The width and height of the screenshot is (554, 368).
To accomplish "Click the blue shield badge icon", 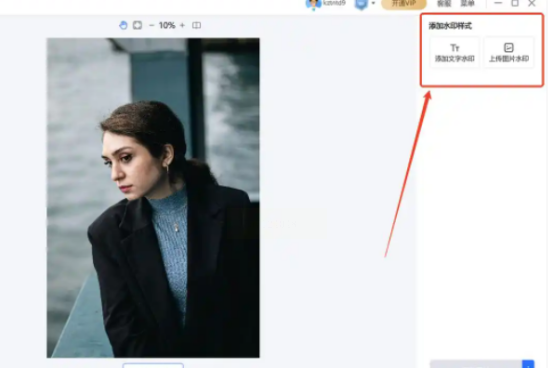I will click(x=361, y=4).
